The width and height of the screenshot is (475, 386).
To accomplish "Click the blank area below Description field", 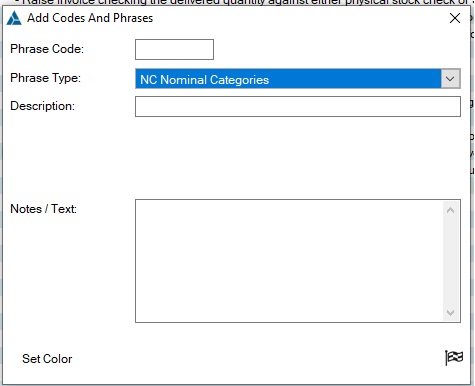I will pos(298,157).
